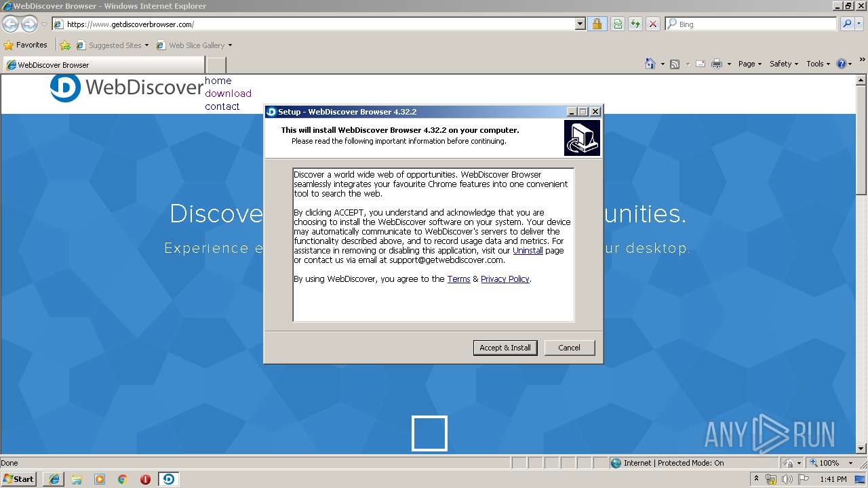
Task: Stop loading with red X icon
Action: click(653, 24)
